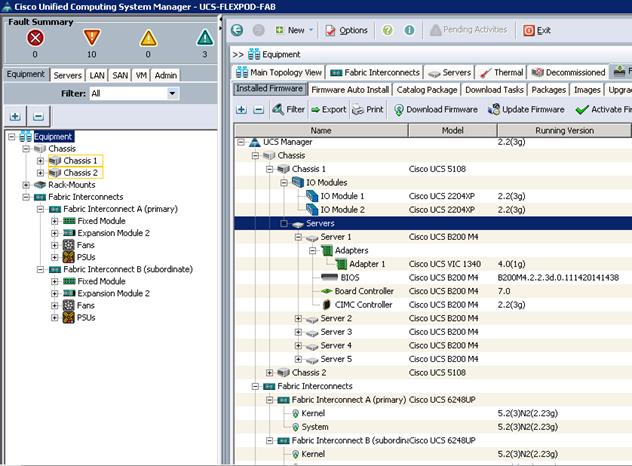Click Download Firmware button
Screen dimensions: 632x466
[436, 110]
